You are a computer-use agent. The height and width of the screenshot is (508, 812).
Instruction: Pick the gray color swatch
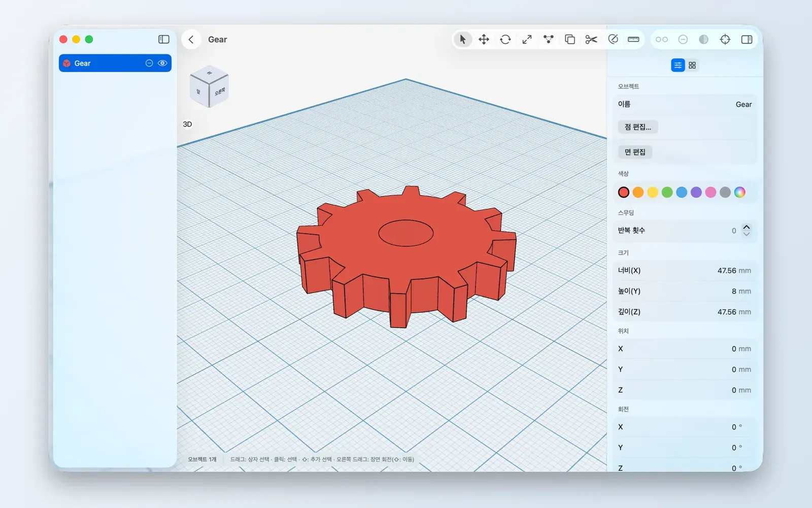725,192
